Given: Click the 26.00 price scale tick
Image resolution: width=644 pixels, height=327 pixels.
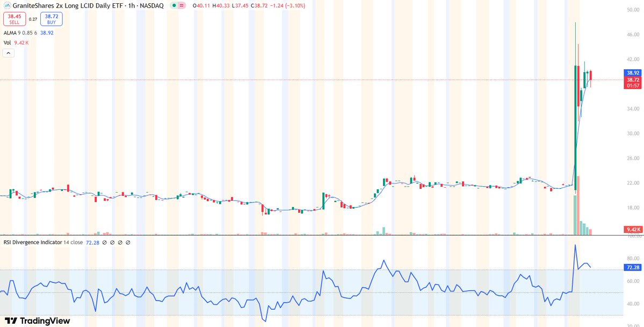Looking at the screenshot, I should point(633,158).
